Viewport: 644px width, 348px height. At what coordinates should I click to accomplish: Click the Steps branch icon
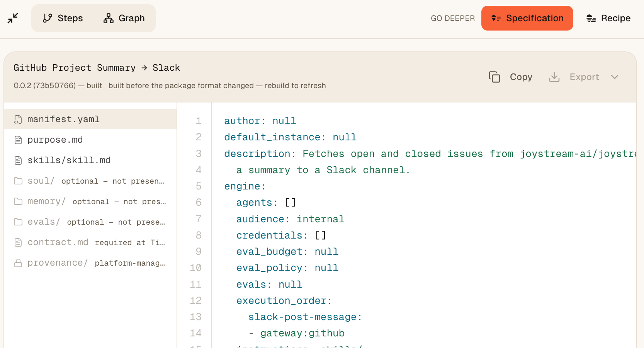pos(48,18)
